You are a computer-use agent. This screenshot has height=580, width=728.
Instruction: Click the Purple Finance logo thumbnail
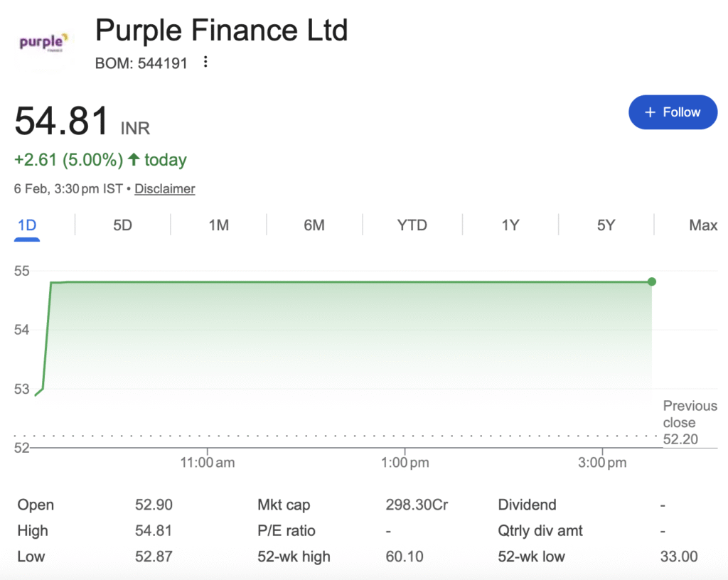[44, 43]
